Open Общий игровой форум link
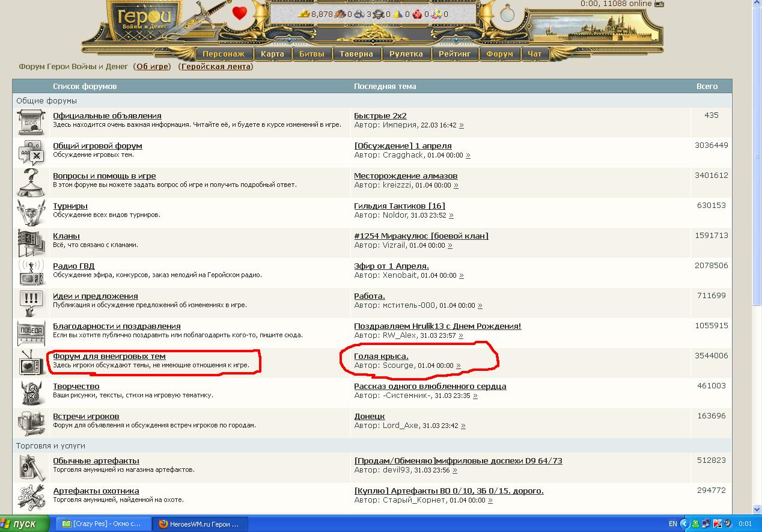762x532 pixels. (x=97, y=145)
